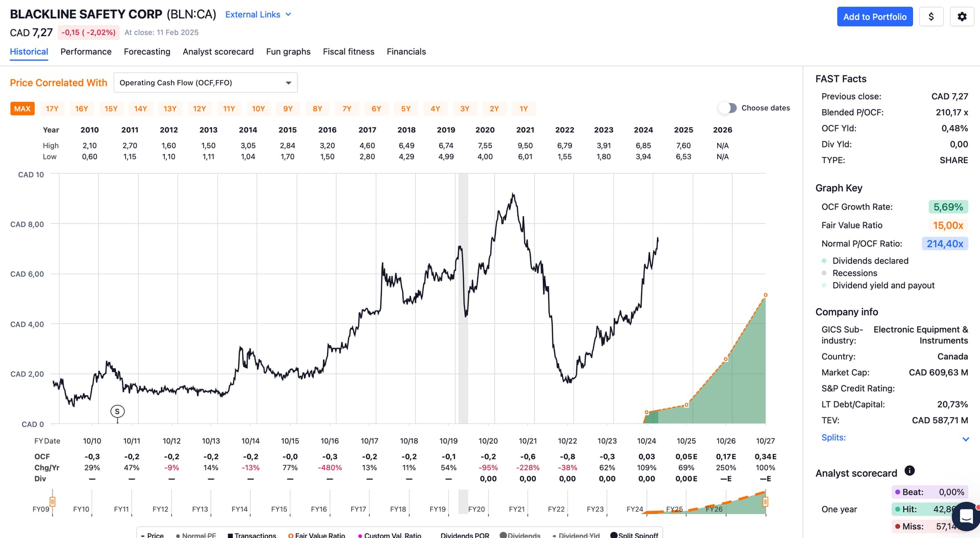Toggle Dividend yield and payout key
Screen dimensions: 980x538
click(x=878, y=285)
